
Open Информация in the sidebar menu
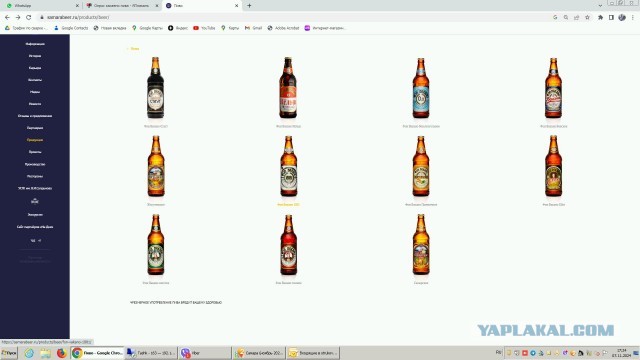[x=35, y=44]
